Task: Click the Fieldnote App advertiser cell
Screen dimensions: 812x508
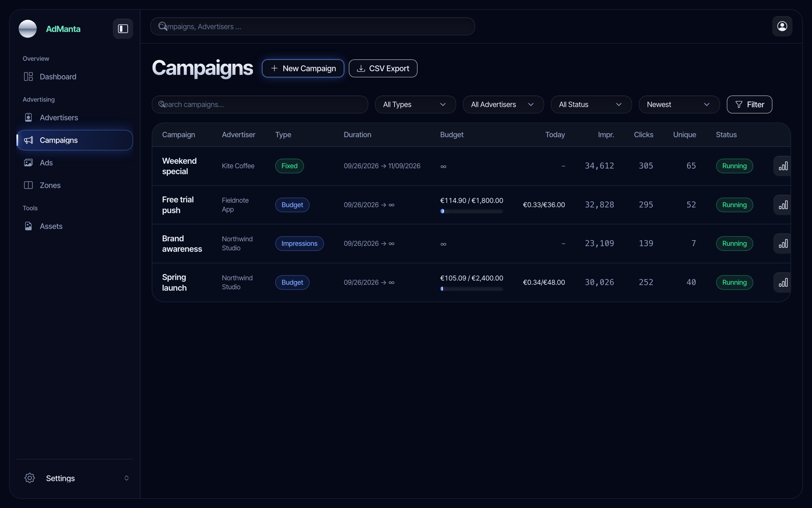Action: pos(235,205)
